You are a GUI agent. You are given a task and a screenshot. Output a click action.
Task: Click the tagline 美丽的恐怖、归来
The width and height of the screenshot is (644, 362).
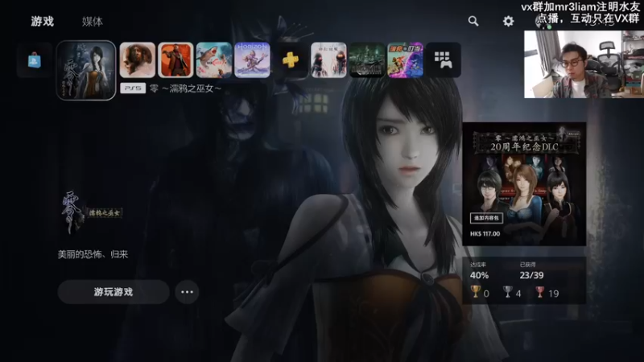[x=93, y=254]
